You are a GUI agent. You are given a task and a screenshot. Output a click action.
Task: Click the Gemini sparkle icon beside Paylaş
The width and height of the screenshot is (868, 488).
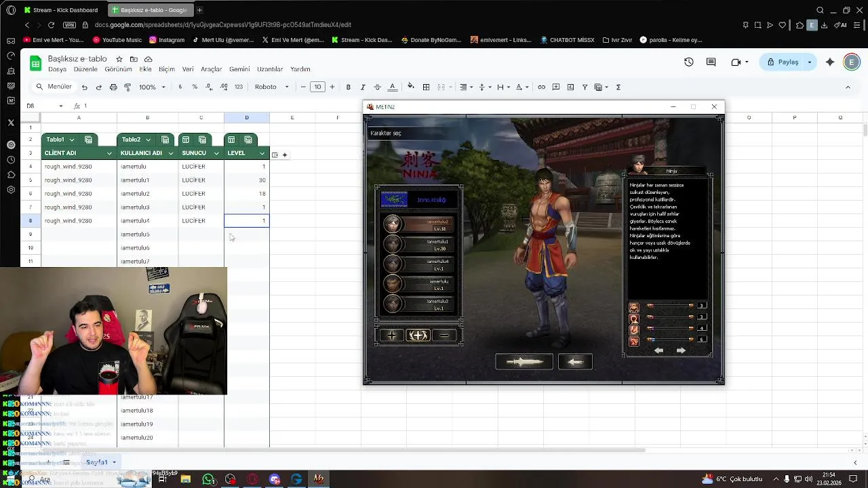[830, 62]
